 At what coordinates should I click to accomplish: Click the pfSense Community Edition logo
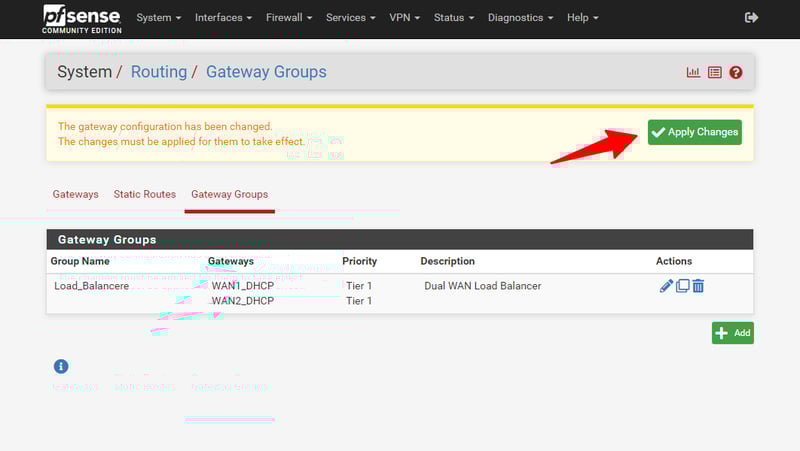click(81, 18)
